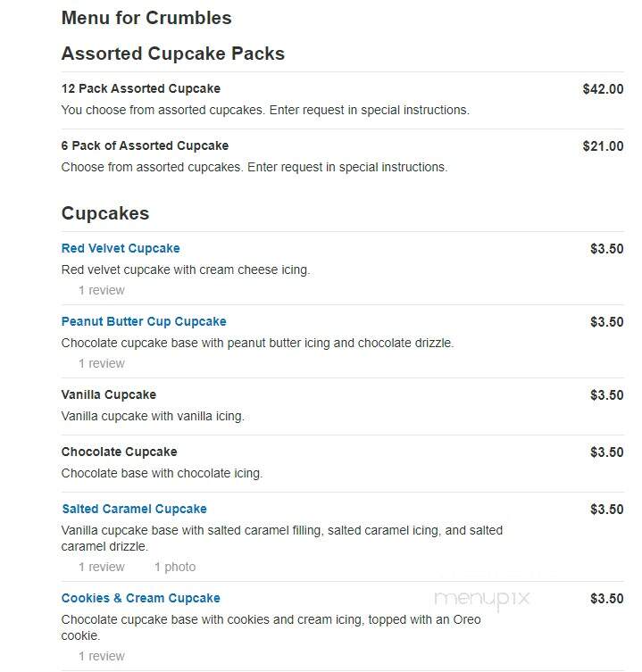
Task: Click the Cupcakes section heading
Action: click(105, 213)
